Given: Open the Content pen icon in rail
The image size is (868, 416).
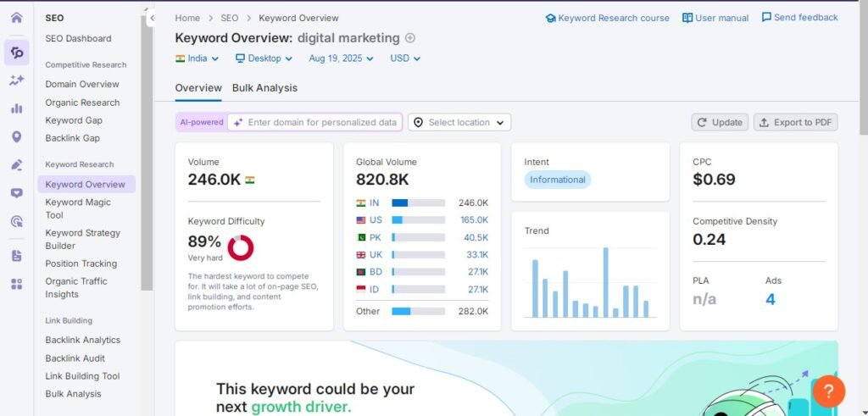Looking at the screenshot, I should pos(17,165).
